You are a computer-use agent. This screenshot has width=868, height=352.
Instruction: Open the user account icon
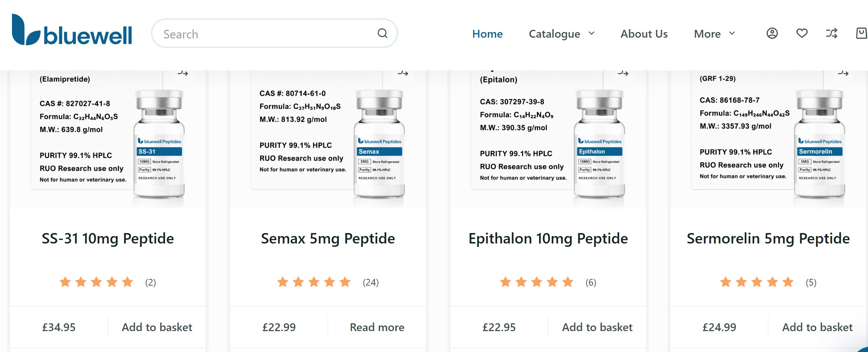772,34
